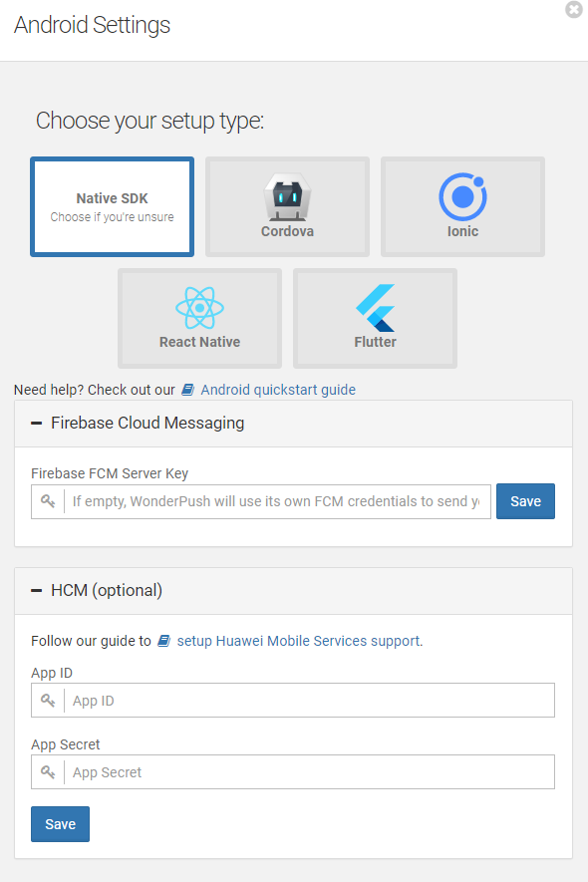The height and width of the screenshot is (882, 588).
Task: Pick the React Native atom icon
Action: point(199,308)
